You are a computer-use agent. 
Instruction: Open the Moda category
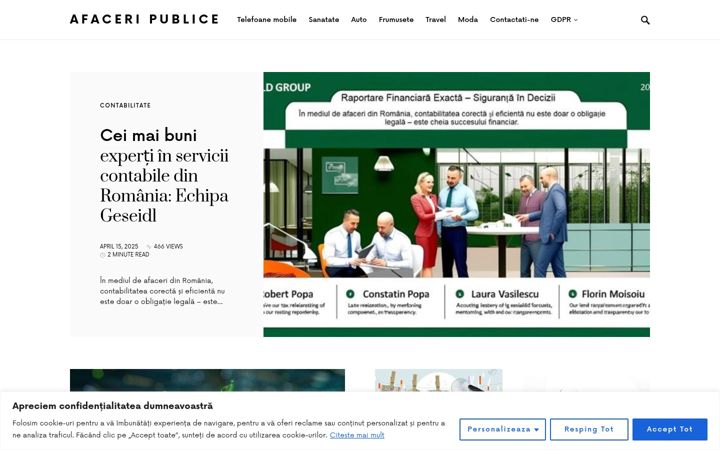pyautogui.click(x=467, y=20)
